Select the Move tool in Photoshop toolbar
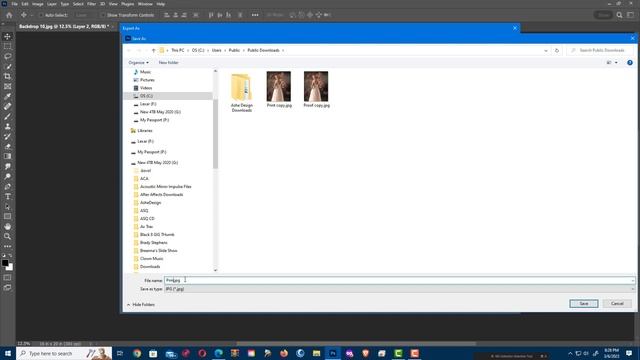 [x=7, y=36]
